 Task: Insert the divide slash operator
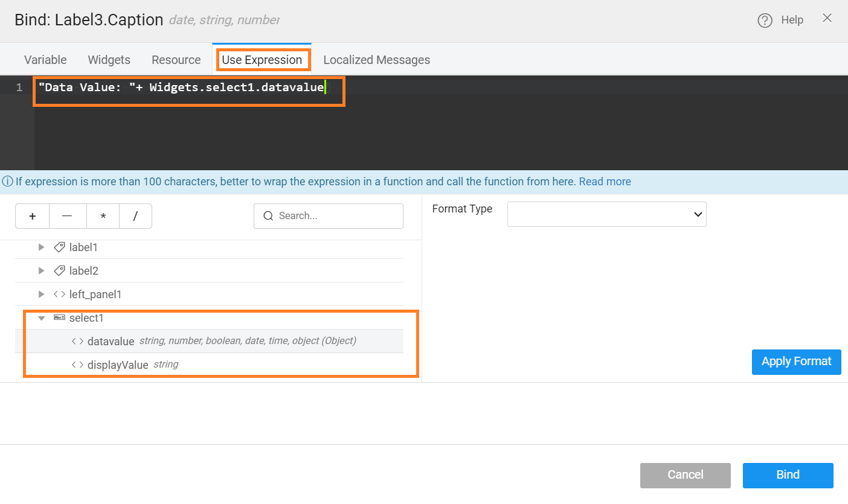click(135, 216)
